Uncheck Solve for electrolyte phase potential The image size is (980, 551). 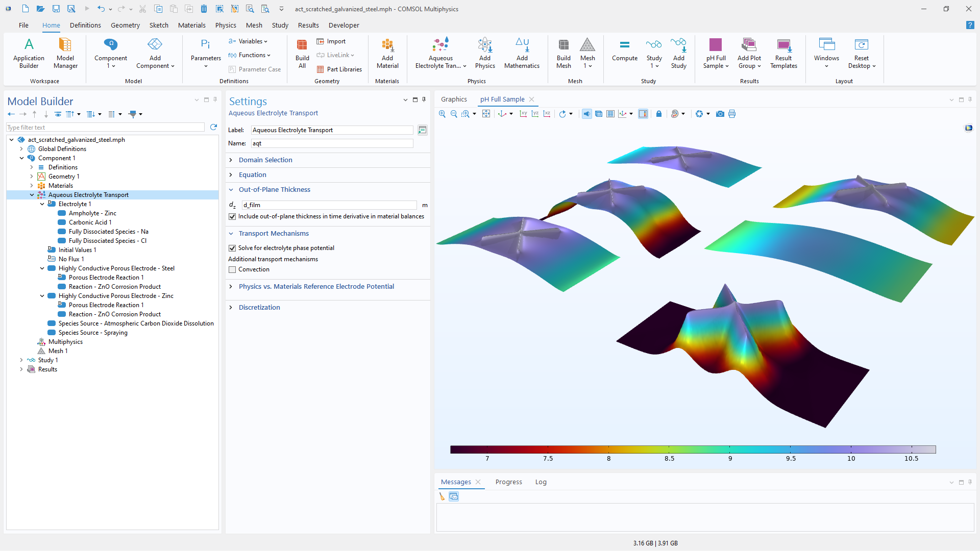pos(233,248)
